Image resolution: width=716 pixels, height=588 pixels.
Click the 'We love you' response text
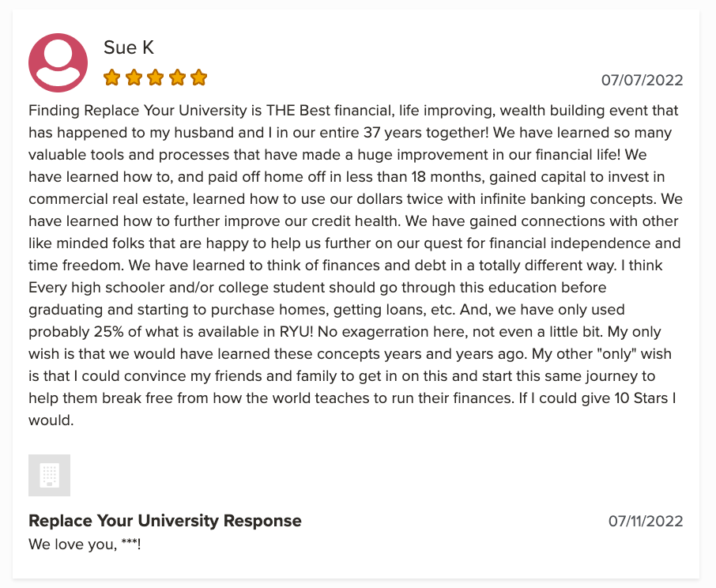(85, 545)
